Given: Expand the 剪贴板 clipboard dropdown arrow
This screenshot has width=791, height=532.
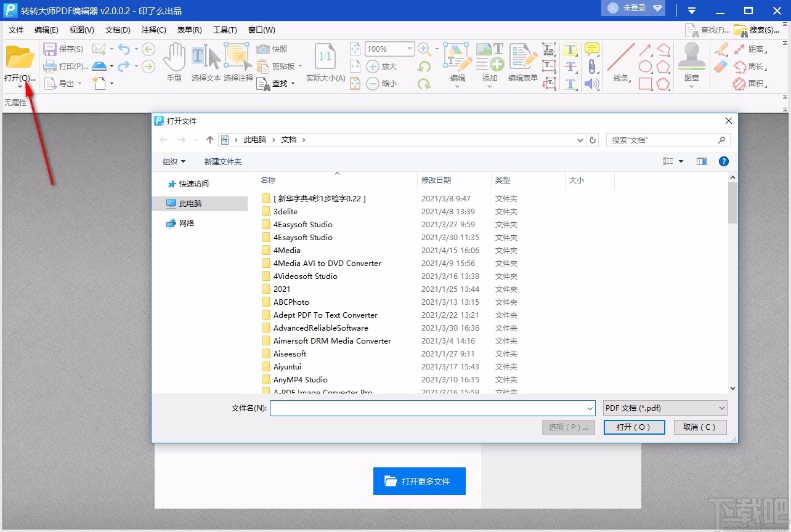Looking at the screenshot, I should pos(300,66).
